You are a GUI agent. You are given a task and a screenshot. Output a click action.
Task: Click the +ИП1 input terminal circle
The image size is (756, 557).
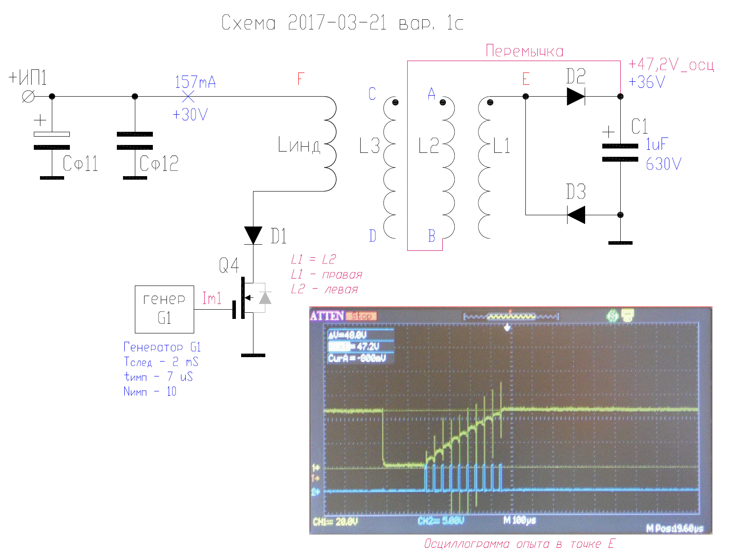tap(28, 96)
